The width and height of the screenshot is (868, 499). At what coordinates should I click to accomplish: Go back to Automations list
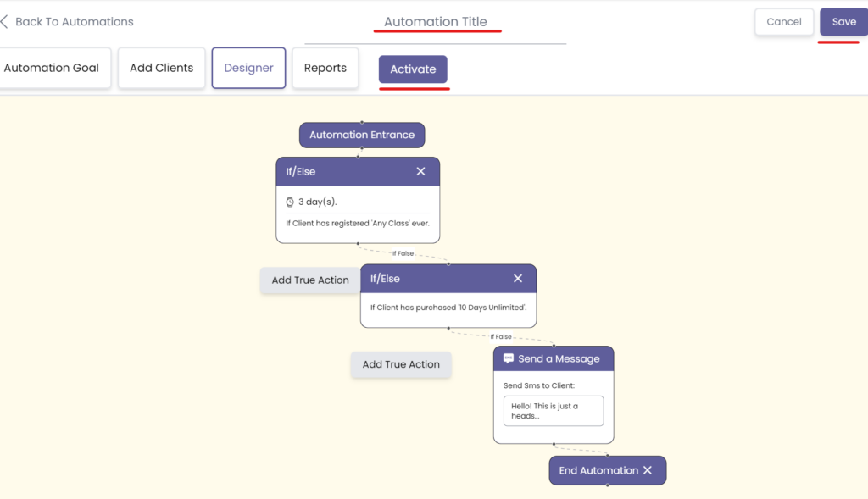coord(74,22)
